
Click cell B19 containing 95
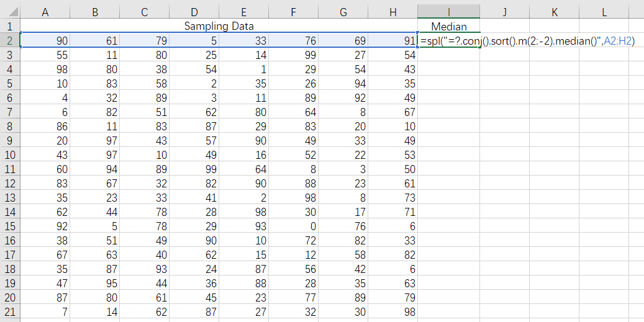[95, 283]
